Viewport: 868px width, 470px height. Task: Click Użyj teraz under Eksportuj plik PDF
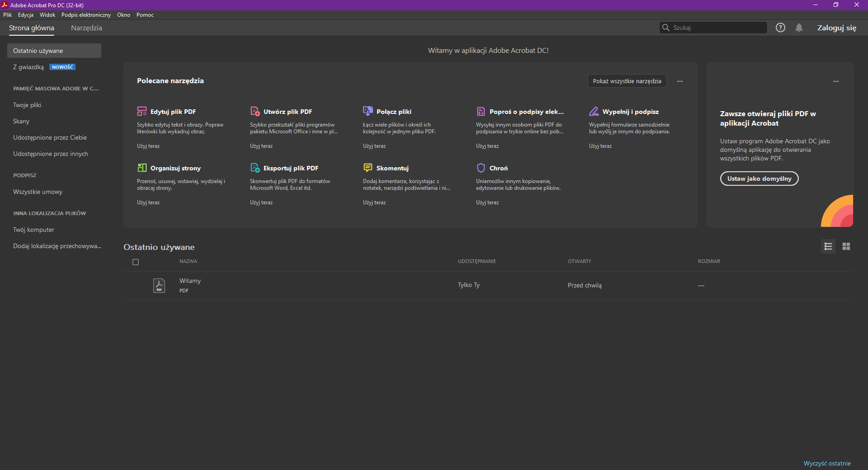261,202
